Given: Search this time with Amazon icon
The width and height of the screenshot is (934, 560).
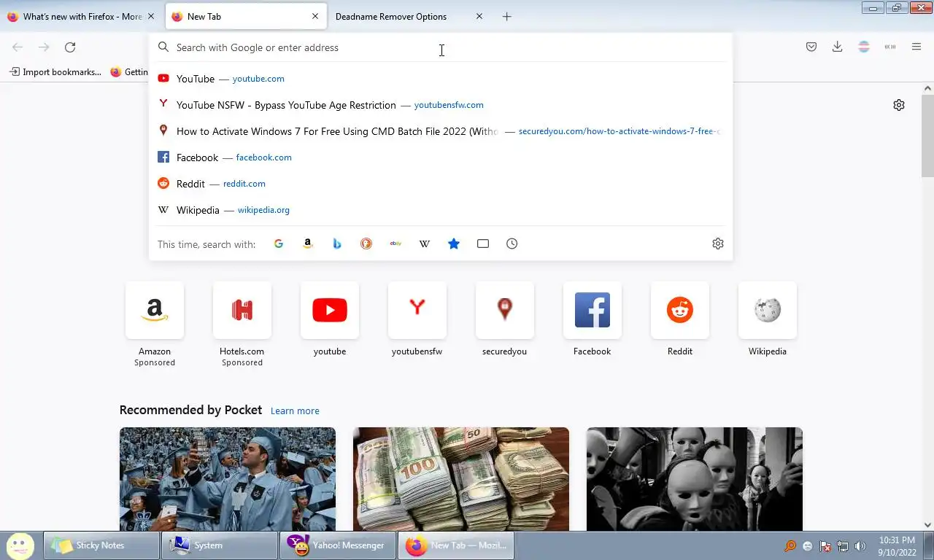Looking at the screenshot, I should 308,244.
